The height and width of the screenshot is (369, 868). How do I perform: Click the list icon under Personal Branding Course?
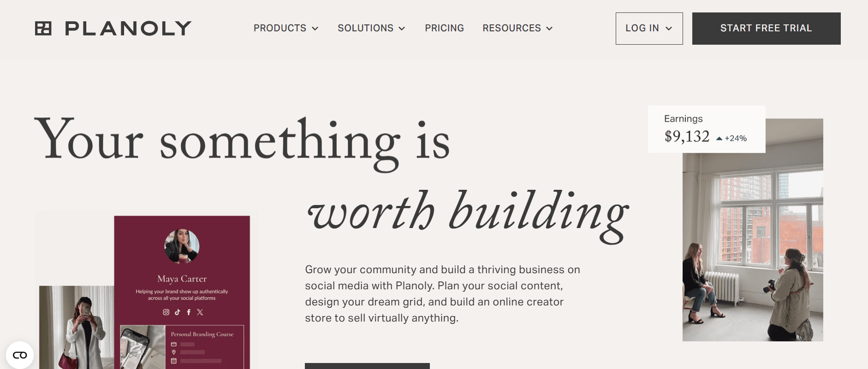[174, 361]
